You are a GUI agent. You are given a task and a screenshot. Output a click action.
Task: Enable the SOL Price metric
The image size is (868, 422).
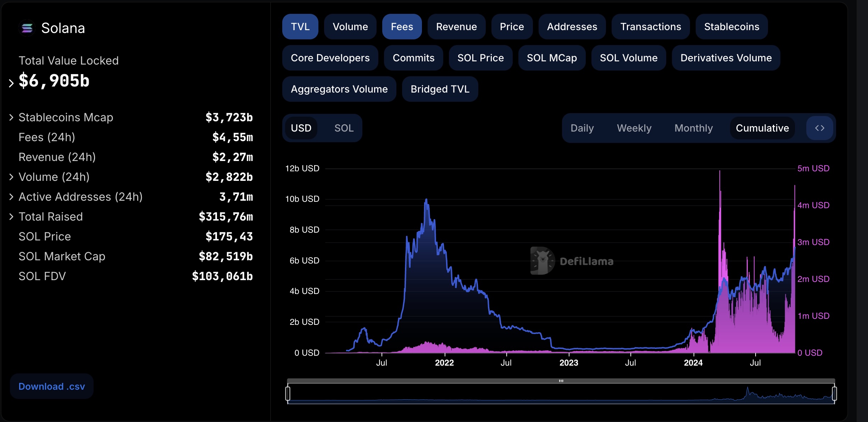coord(480,58)
